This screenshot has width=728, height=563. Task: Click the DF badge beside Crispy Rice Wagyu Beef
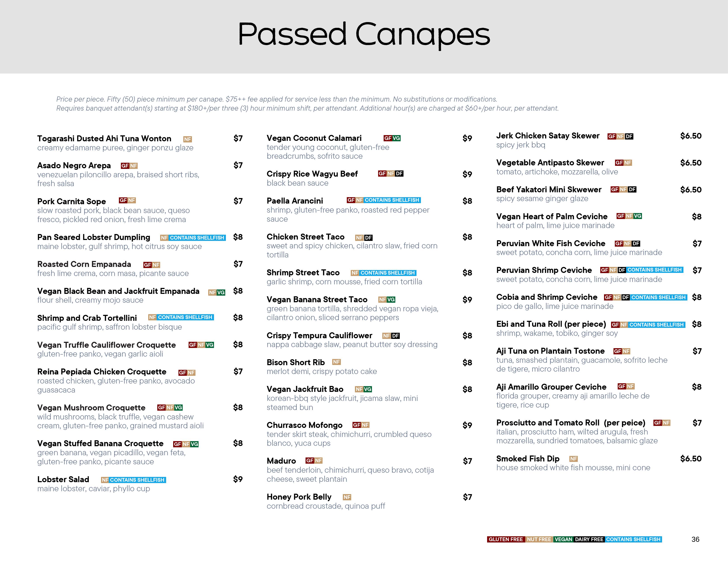tap(399, 174)
